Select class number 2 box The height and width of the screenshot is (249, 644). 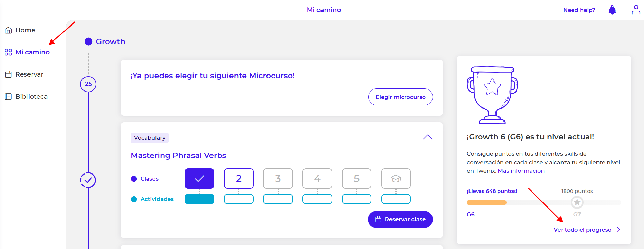239,179
